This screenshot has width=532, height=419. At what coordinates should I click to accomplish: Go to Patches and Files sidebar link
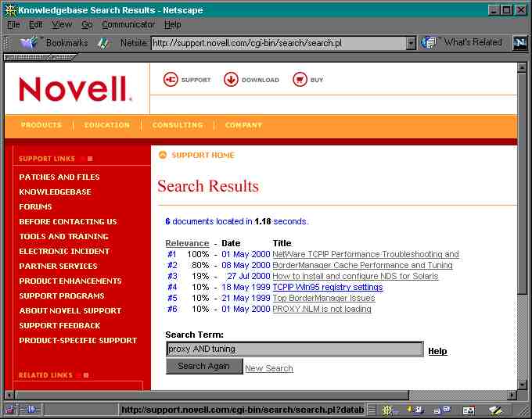click(x=59, y=177)
